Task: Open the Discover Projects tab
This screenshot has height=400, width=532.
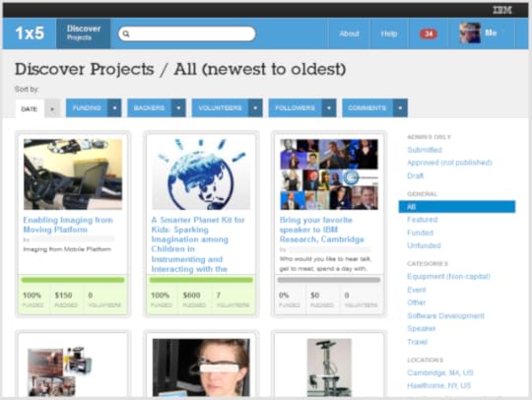Action: (84, 33)
